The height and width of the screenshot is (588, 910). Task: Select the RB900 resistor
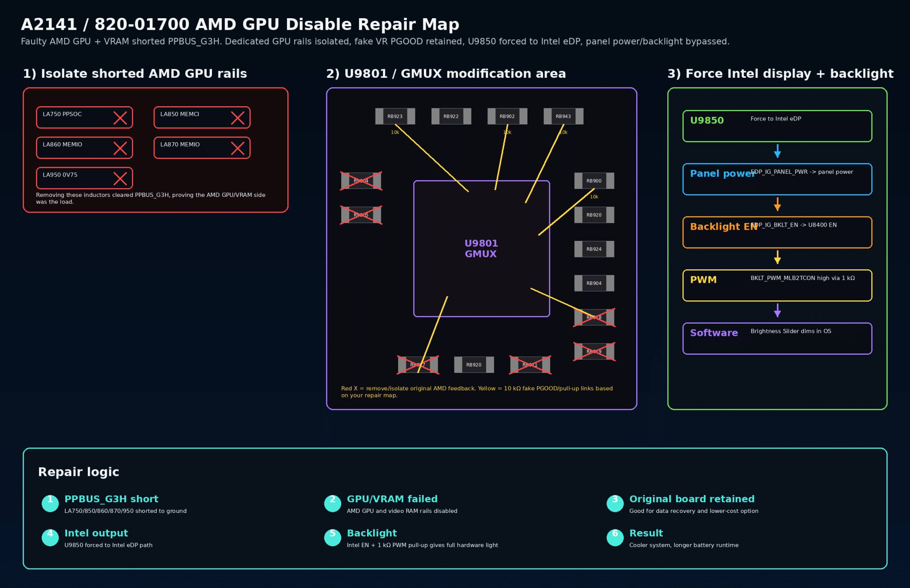click(x=594, y=181)
